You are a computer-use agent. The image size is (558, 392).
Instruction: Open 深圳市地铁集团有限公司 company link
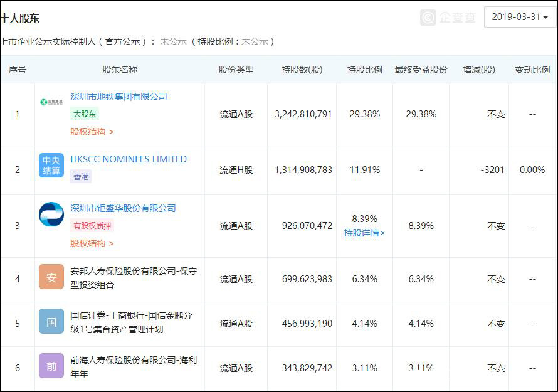coord(119,97)
